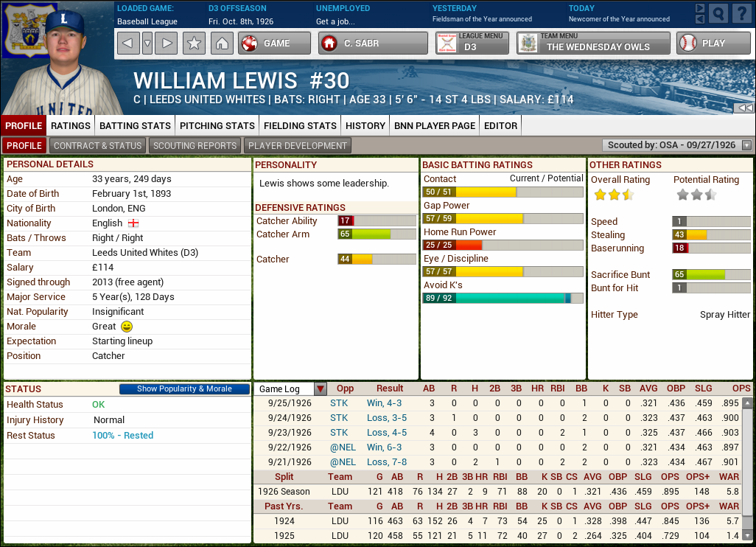756x547 pixels.
Task: Click the 100% - Rested status
Action: [122, 436]
